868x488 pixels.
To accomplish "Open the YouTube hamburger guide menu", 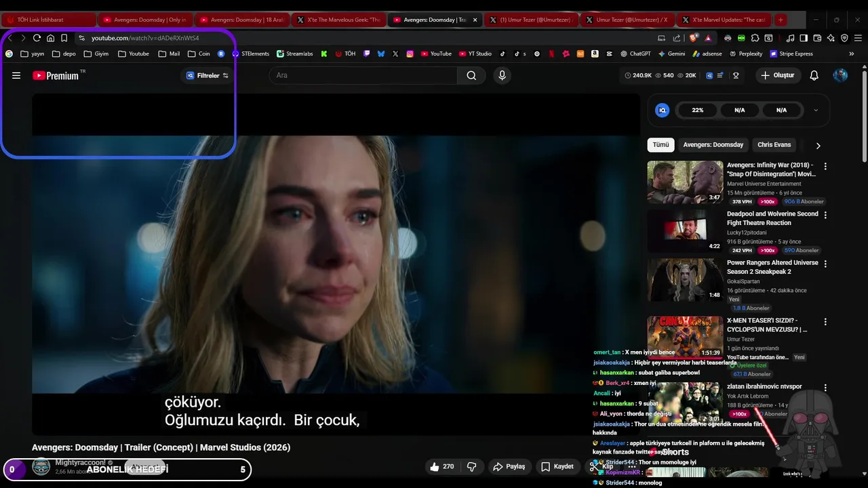I will (x=16, y=75).
